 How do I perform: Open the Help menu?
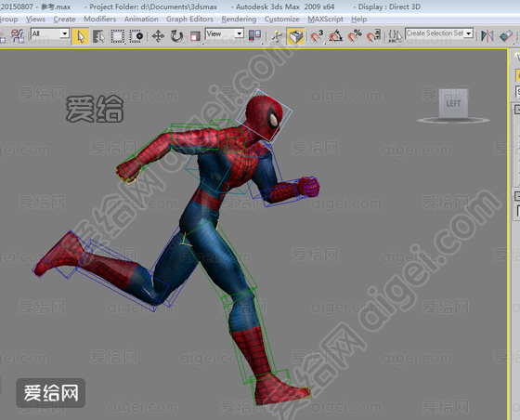pos(358,20)
